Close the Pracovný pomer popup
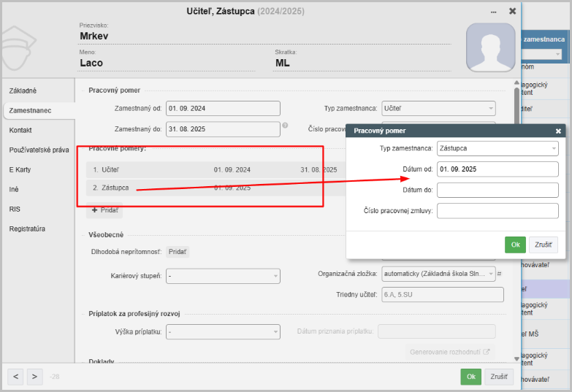The width and height of the screenshot is (572, 392). [558, 131]
